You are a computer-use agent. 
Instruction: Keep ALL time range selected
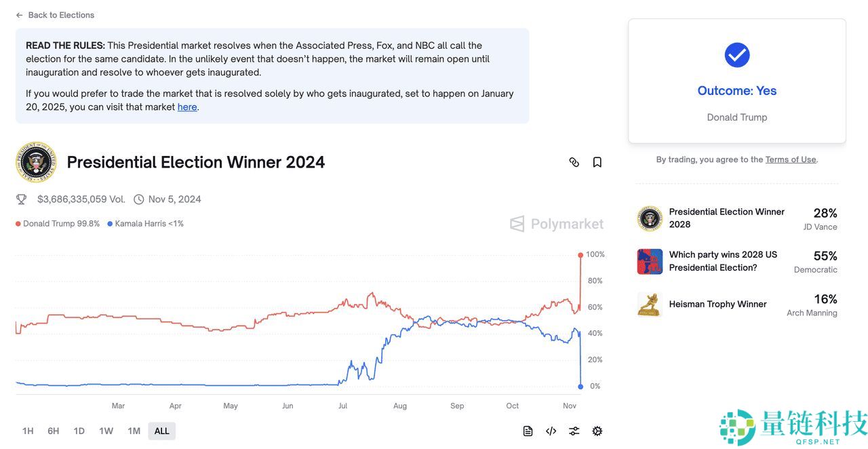[161, 431]
